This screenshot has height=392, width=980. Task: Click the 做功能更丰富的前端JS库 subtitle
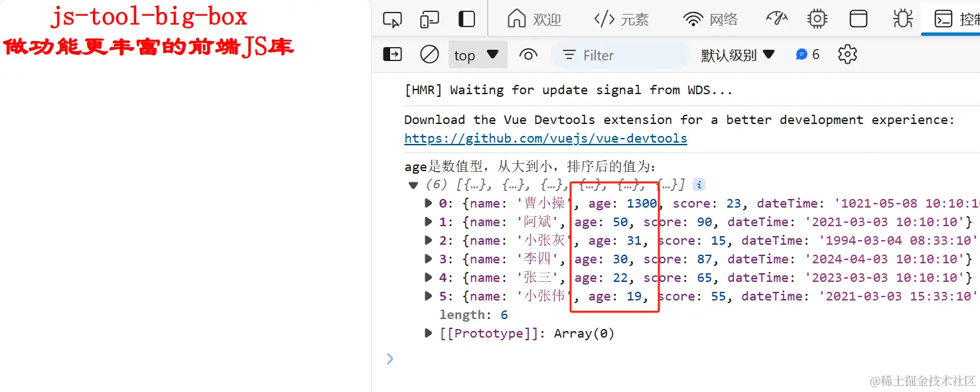(148, 47)
